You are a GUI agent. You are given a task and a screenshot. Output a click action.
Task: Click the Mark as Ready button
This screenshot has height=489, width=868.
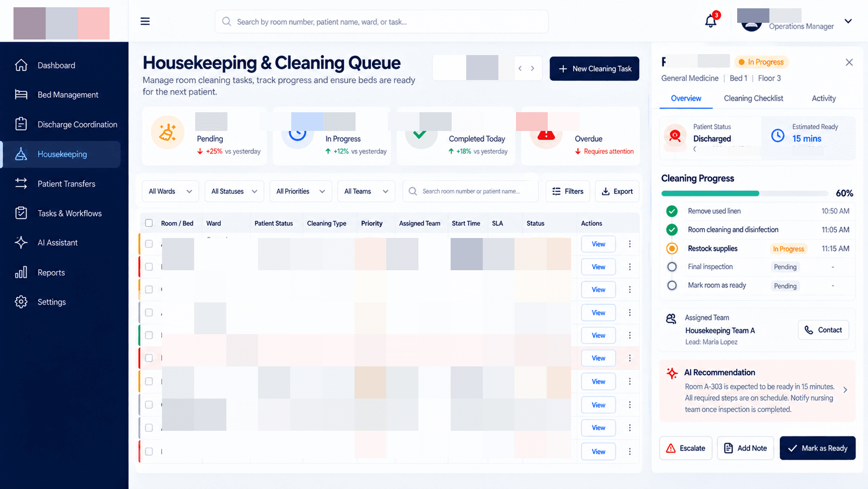click(818, 448)
